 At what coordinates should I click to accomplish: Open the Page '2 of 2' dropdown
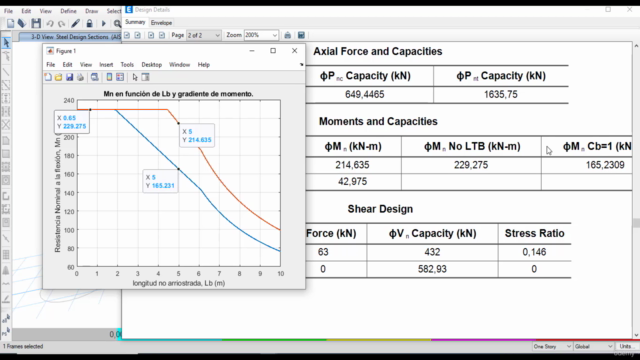[x=204, y=35]
